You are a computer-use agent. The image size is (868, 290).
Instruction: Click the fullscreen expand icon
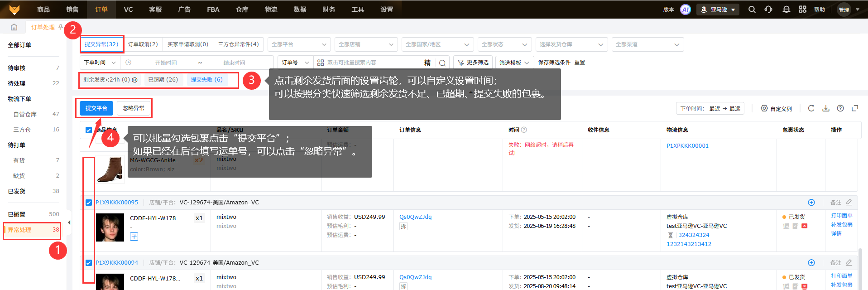855,108
